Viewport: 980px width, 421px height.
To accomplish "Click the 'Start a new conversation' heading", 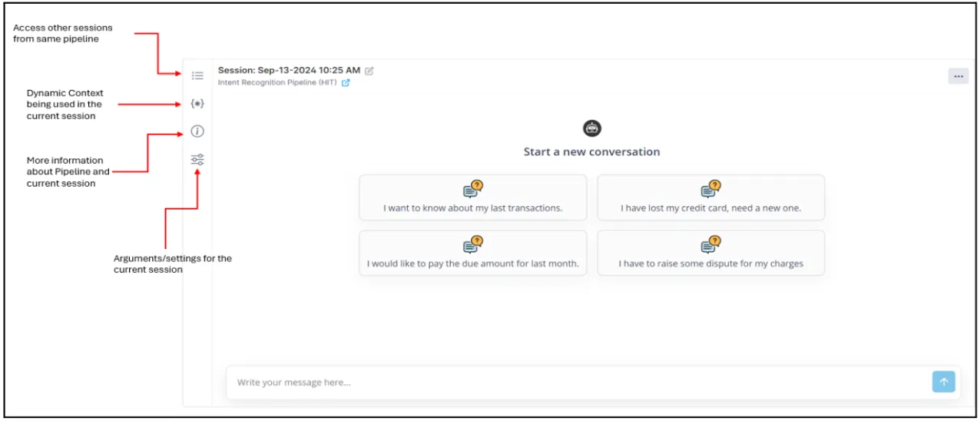I will [592, 152].
